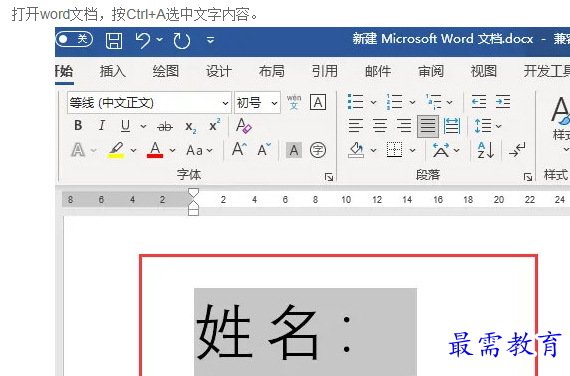Toggle Superscript formatting
Viewport: 570px width, 376px height.
click(214, 125)
